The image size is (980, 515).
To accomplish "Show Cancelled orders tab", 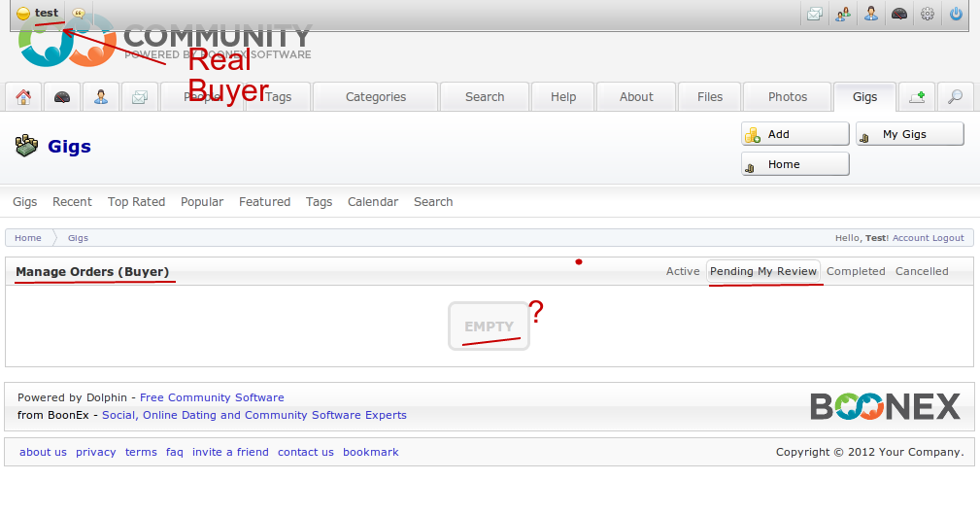I will pyautogui.click(x=922, y=271).
